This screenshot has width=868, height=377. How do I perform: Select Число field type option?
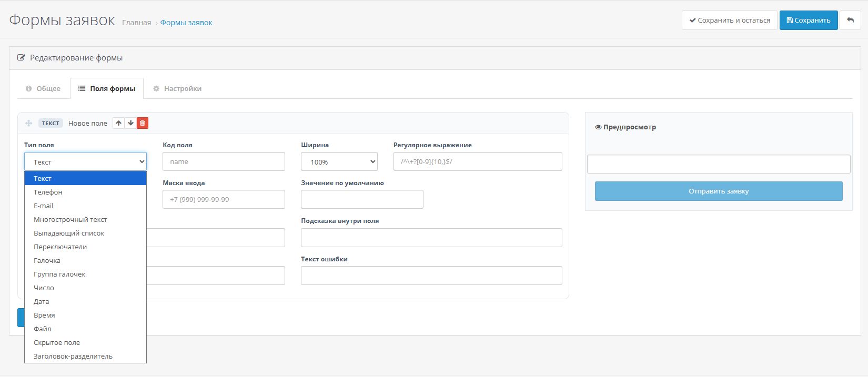pyautogui.click(x=85, y=288)
